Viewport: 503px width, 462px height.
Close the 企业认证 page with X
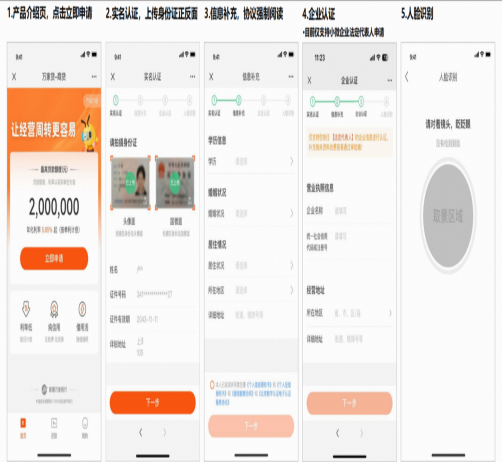[x=309, y=80]
